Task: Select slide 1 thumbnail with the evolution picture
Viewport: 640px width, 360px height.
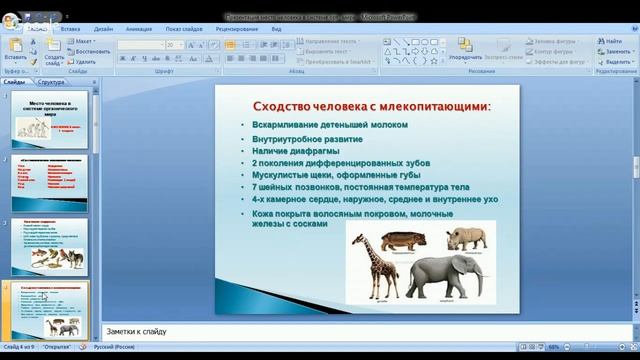Action: (x=49, y=120)
